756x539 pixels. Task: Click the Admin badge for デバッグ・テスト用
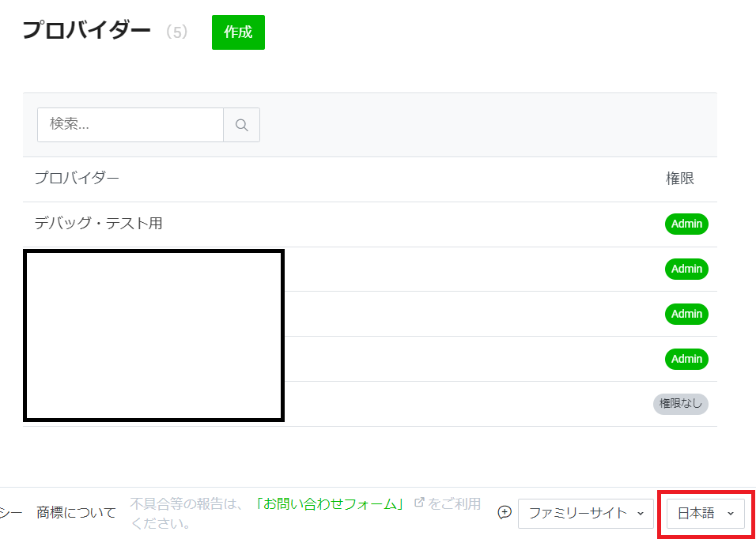coord(686,224)
